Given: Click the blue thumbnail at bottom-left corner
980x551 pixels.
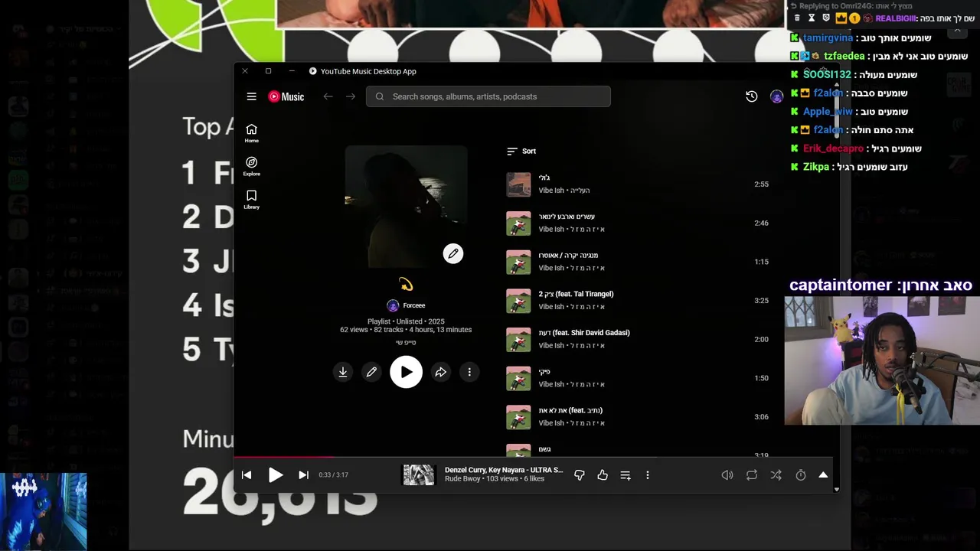Looking at the screenshot, I should point(43,511).
